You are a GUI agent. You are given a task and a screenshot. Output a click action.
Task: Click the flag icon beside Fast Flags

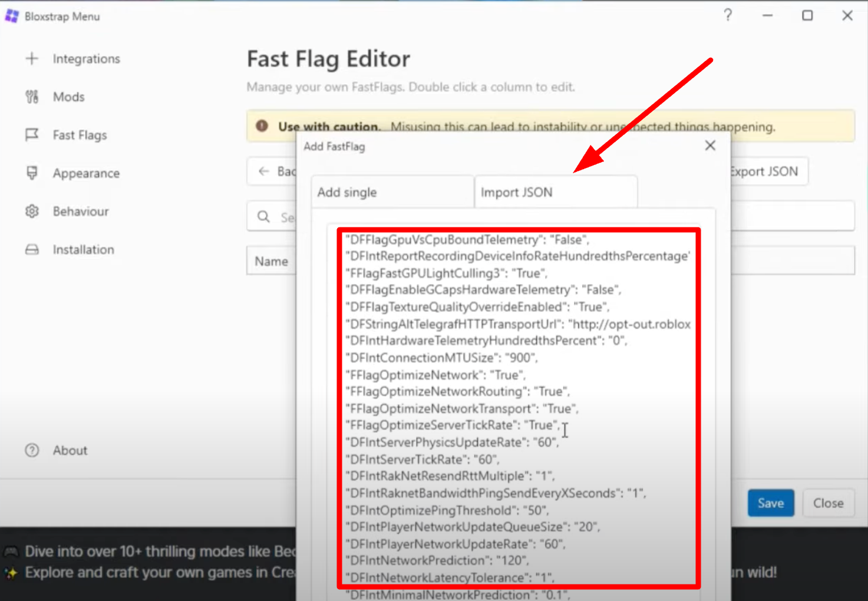tap(32, 135)
